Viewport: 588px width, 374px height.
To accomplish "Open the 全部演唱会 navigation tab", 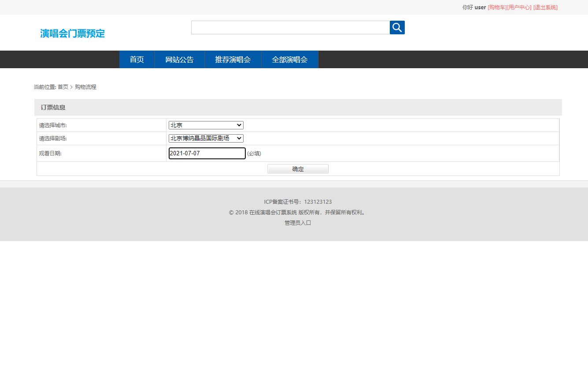I will [x=289, y=59].
